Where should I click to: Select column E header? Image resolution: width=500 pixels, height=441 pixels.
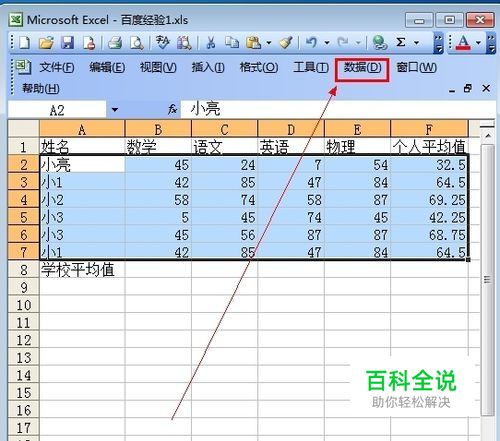click(x=357, y=129)
